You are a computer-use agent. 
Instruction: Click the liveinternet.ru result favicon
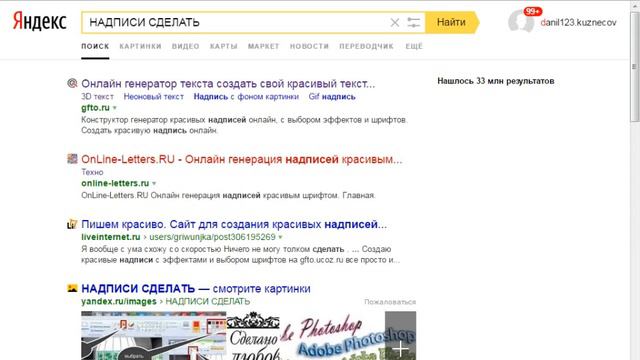72,224
